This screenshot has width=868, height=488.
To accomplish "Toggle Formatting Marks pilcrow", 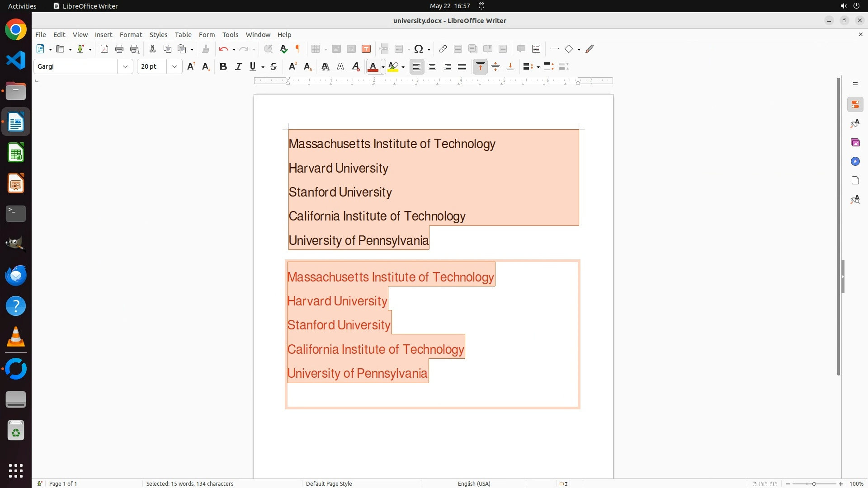I will click(x=298, y=49).
